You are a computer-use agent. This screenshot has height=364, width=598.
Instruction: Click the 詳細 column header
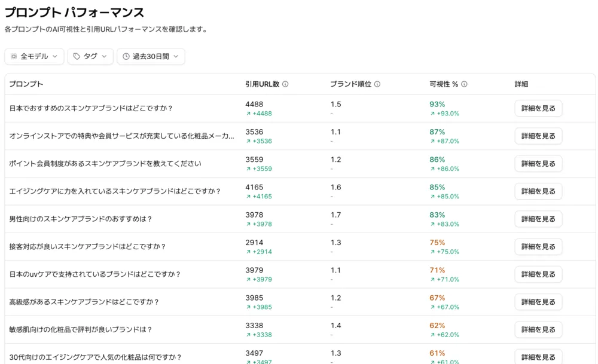521,84
